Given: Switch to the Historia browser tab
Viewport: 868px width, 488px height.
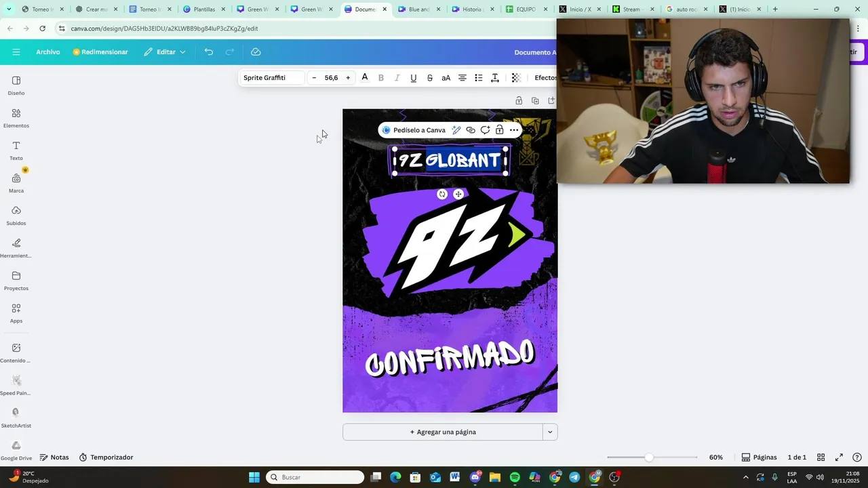Looking at the screenshot, I should pyautogui.click(x=472, y=9).
